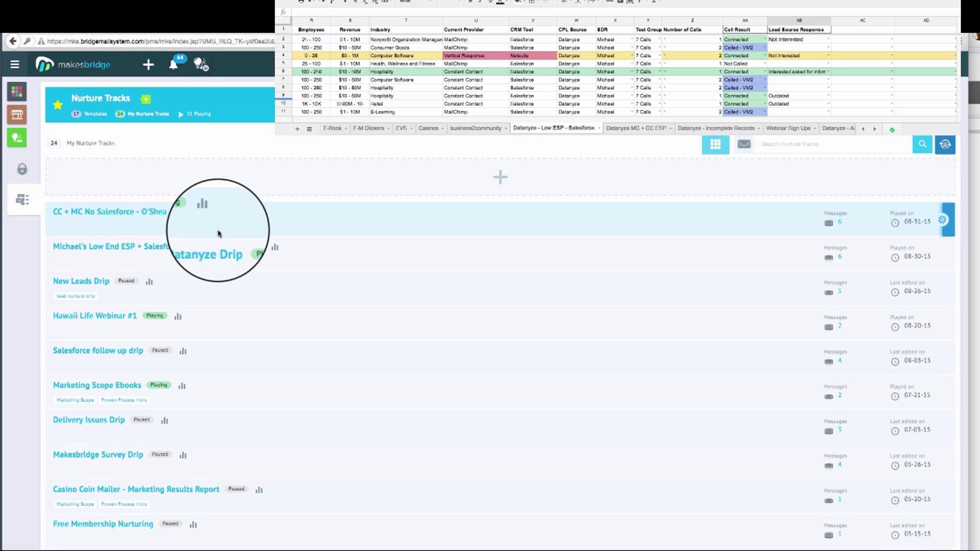Click the refresh nurture tracks icon

[945, 144]
